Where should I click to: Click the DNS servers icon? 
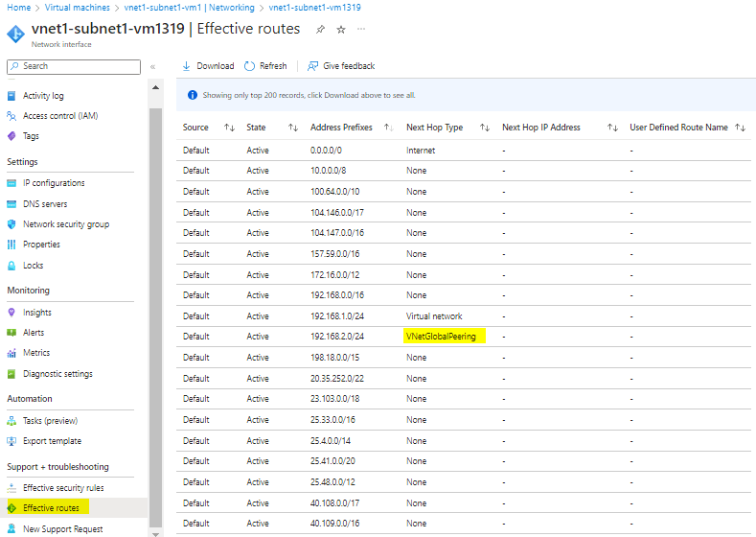tap(12, 203)
